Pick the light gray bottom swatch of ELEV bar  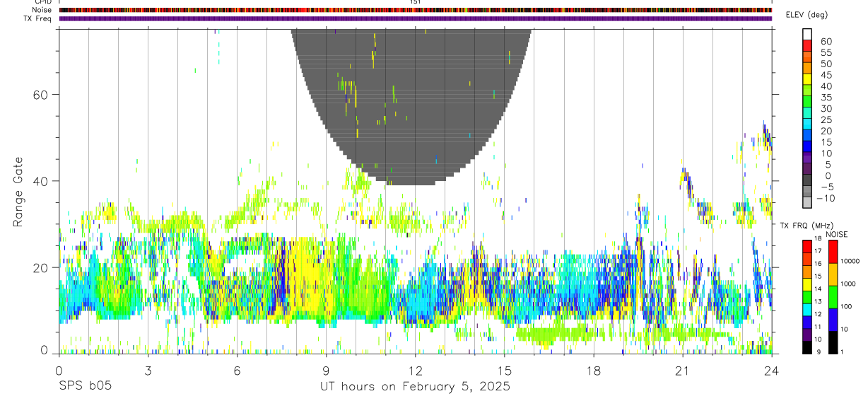click(x=807, y=202)
